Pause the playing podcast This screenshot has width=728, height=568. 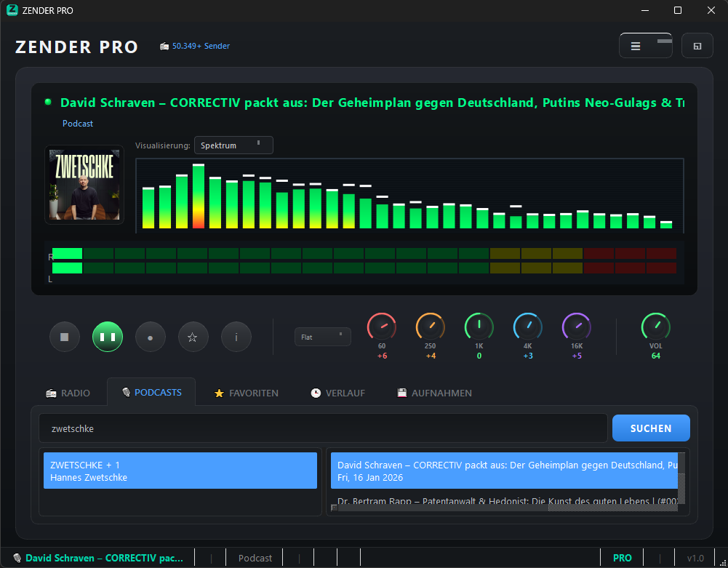coord(108,337)
